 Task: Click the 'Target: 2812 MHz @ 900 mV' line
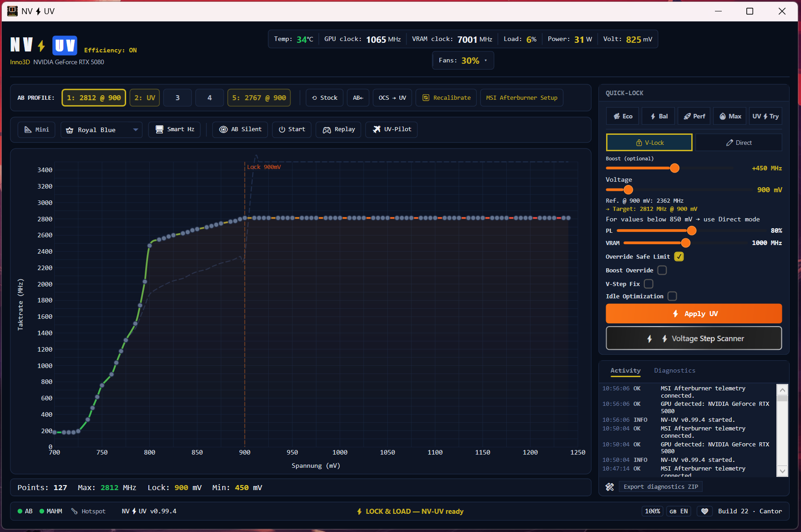tap(651, 209)
